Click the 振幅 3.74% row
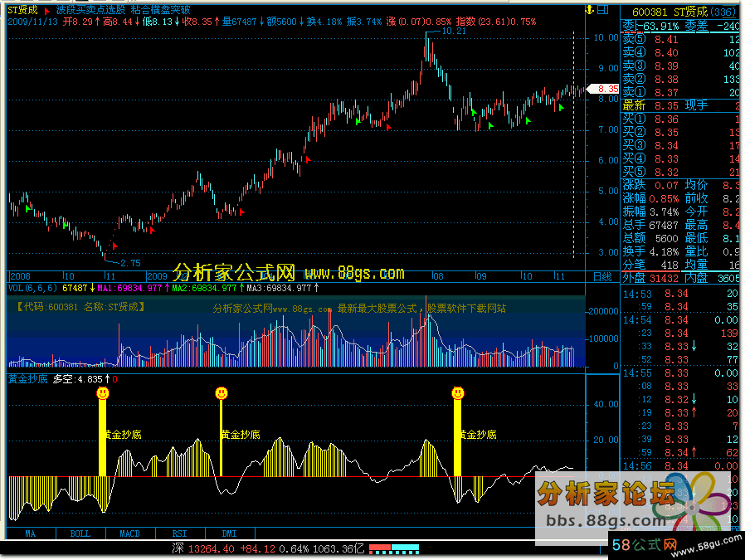 651,212
